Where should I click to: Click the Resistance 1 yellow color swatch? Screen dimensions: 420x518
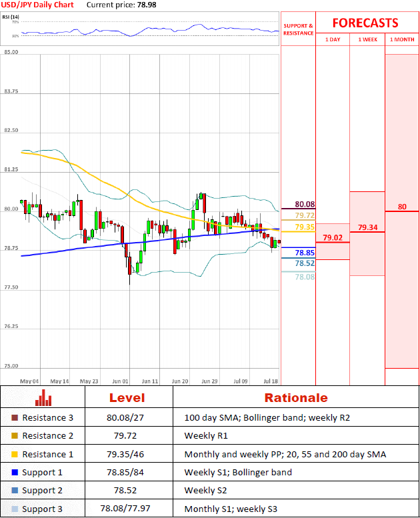[15, 454]
